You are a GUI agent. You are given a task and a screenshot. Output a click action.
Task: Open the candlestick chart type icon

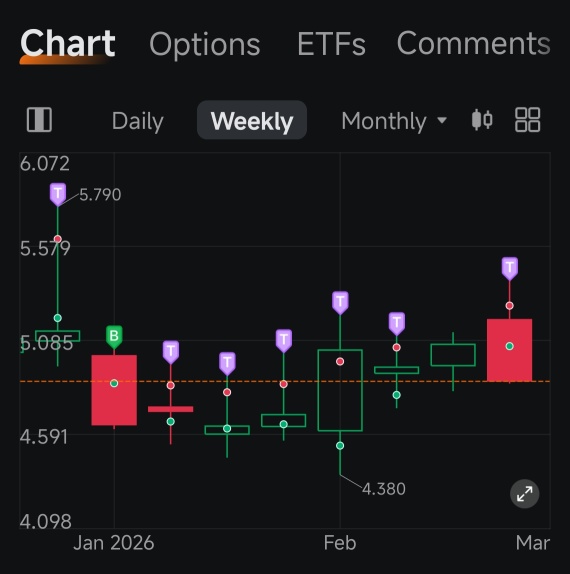pos(482,120)
